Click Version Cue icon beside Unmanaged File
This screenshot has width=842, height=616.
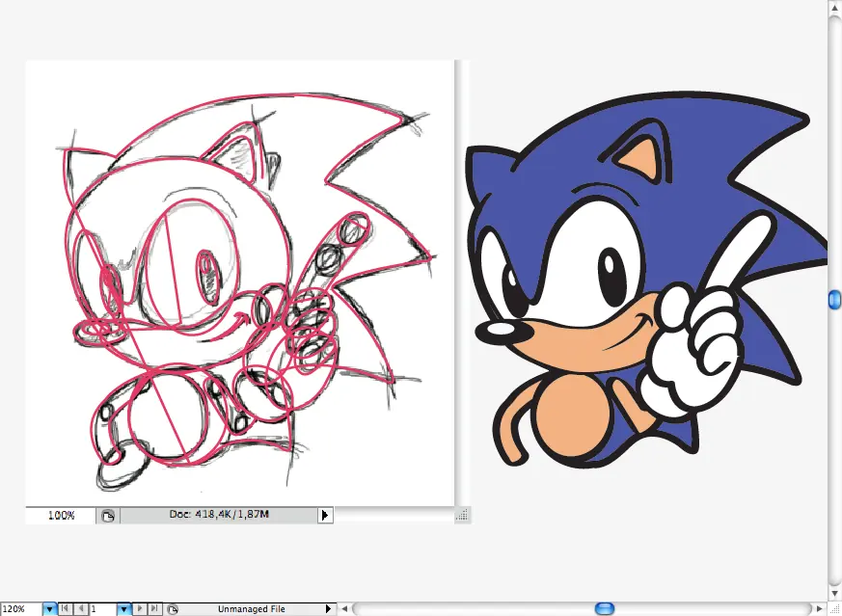coord(173,609)
